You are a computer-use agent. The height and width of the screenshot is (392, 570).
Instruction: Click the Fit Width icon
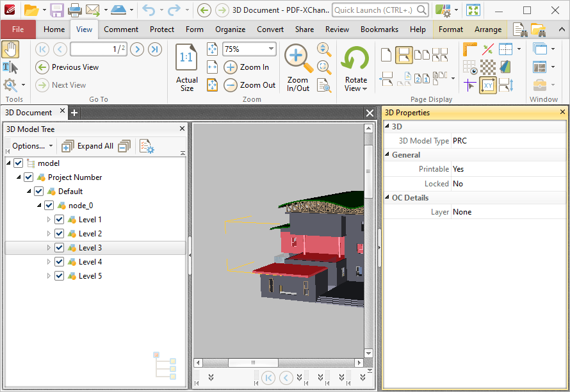point(212,67)
